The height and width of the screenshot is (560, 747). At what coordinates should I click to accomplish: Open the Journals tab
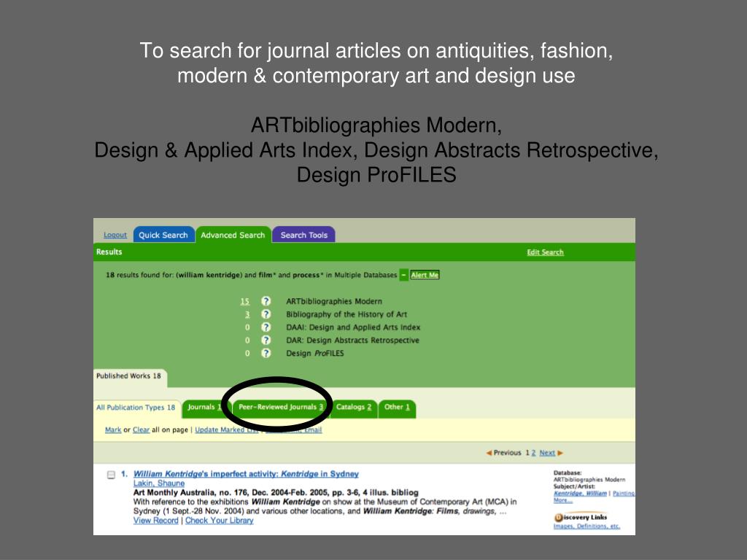204,407
